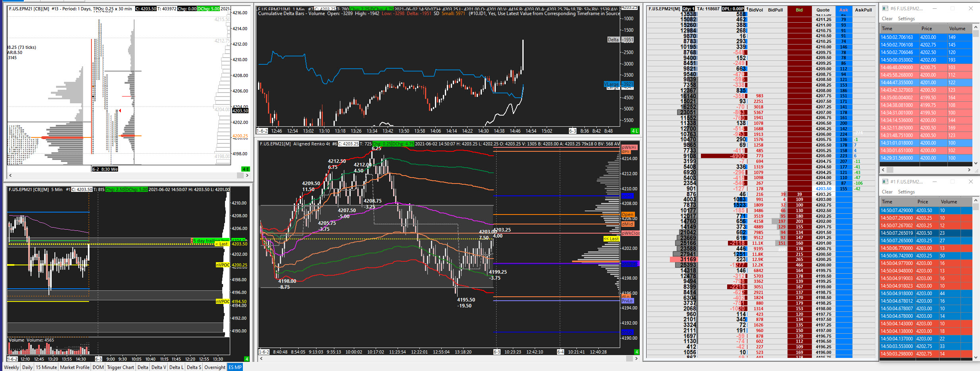Switch to the Weekly chartbook tab

12,367
